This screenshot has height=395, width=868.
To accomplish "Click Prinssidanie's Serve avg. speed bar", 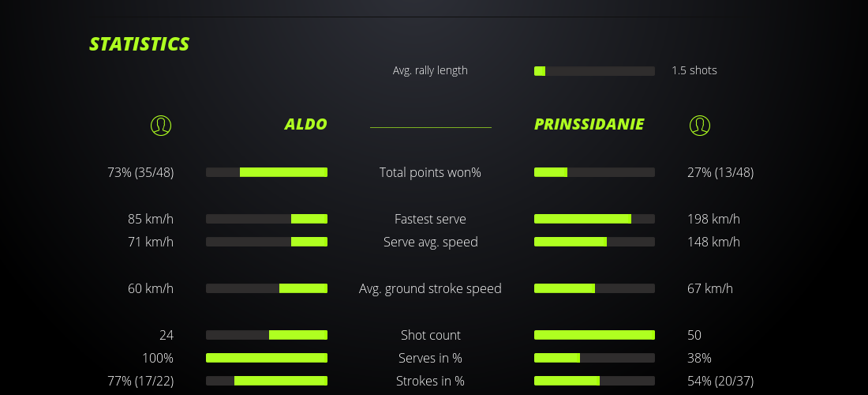I will click(x=594, y=242).
